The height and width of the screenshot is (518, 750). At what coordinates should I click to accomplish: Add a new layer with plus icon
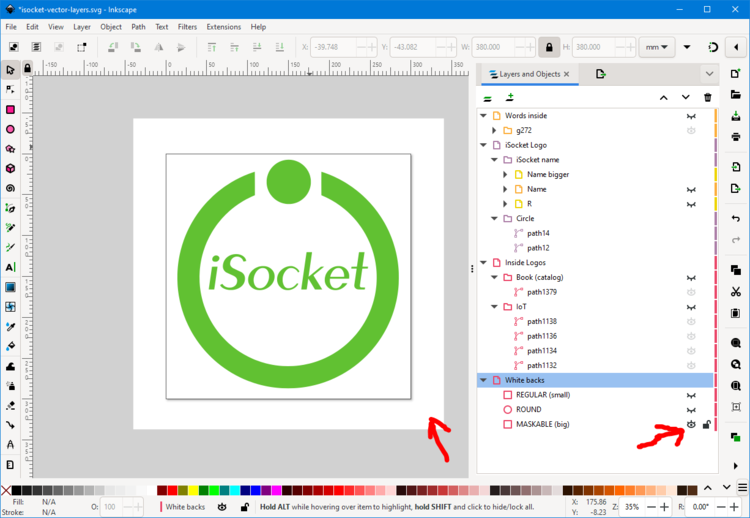(x=509, y=98)
